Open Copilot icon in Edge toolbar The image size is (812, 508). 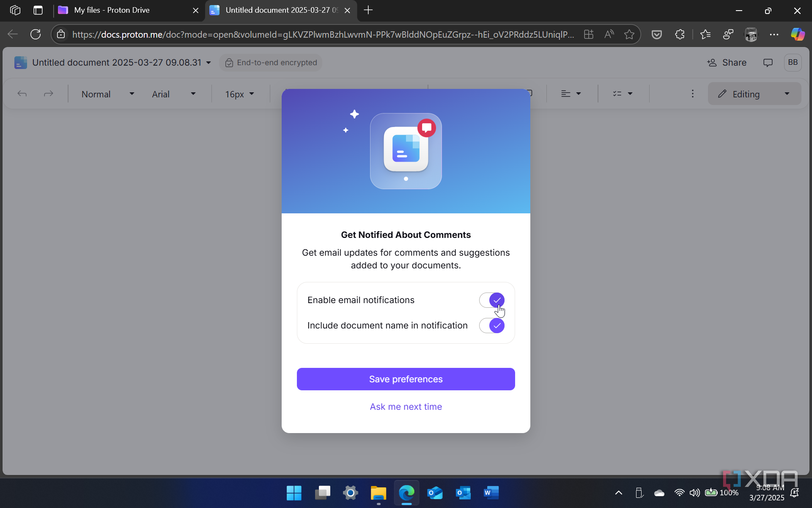click(798, 34)
